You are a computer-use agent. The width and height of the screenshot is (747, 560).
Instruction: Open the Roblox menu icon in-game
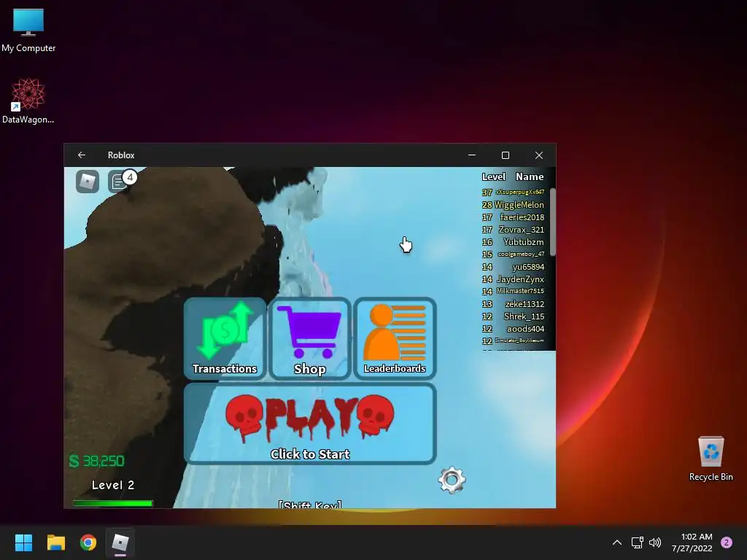88,182
